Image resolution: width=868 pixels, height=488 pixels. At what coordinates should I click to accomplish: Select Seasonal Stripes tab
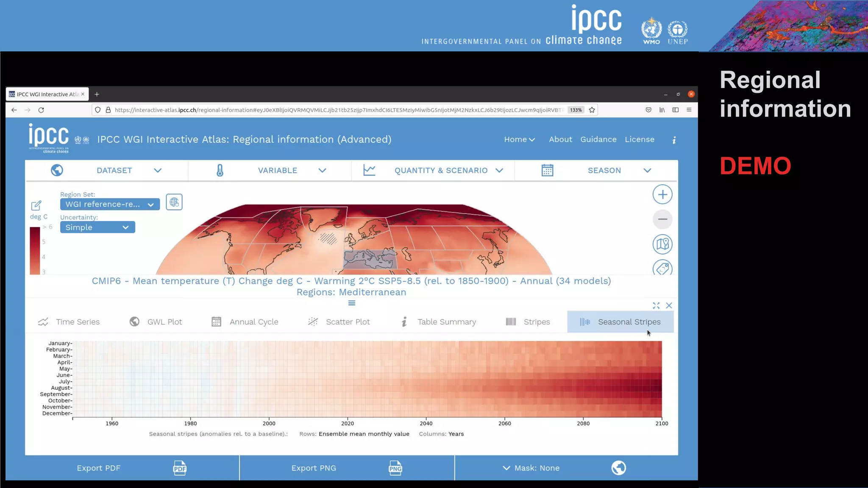pos(620,322)
